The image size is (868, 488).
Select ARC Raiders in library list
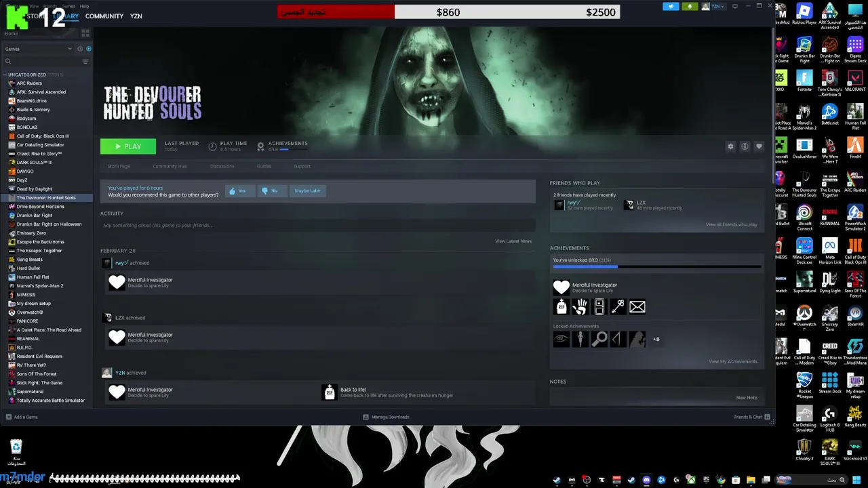(x=29, y=83)
